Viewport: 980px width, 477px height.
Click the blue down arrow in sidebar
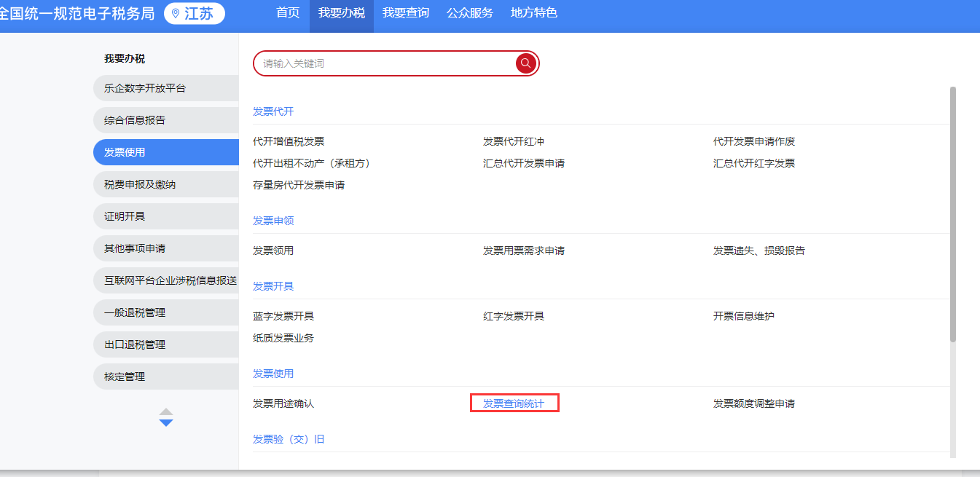(x=166, y=422)
